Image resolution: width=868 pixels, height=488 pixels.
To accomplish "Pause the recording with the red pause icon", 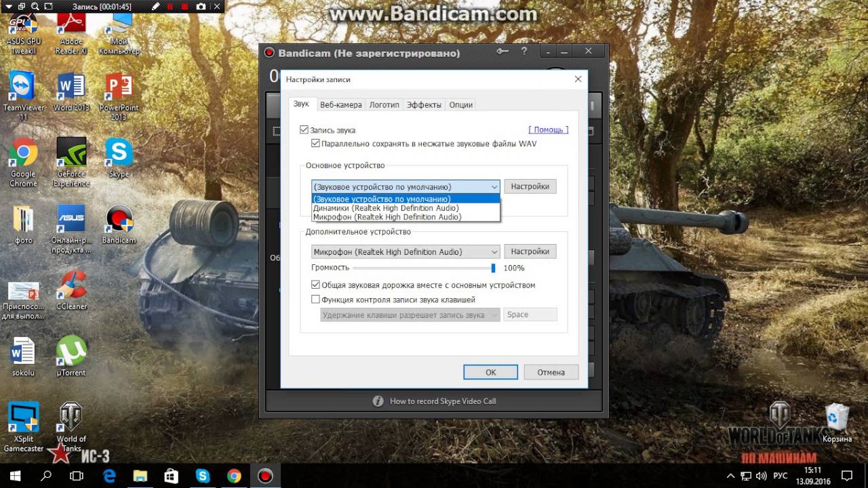I will (x=171, y=6).
